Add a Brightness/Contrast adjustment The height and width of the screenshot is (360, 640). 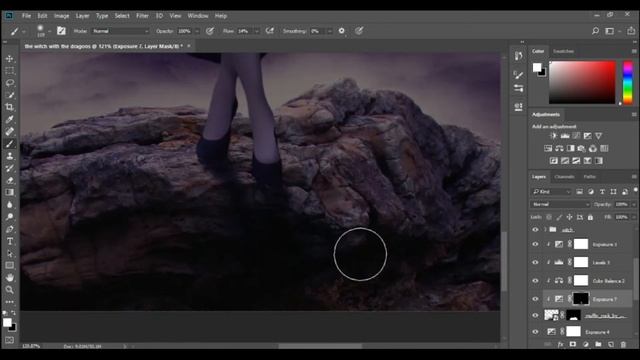pos(553,136)
